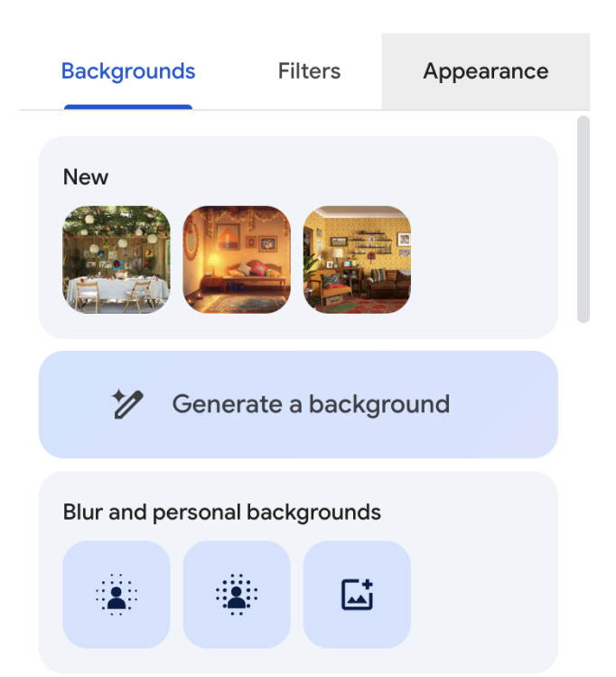Screen dimensions: 616x677
Task: Choose the stronger blur background icon
Action: [x=236, y=594]
